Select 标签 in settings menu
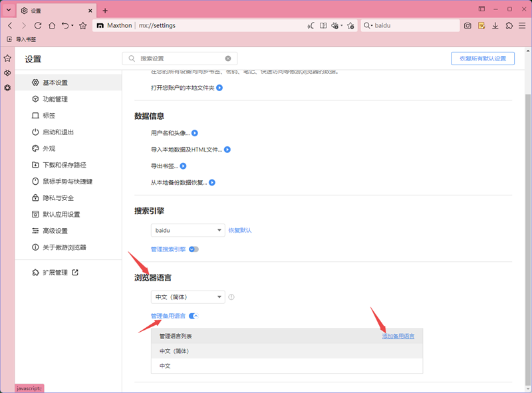The height and width of the screenshot is (393, 532). (68, 116)
